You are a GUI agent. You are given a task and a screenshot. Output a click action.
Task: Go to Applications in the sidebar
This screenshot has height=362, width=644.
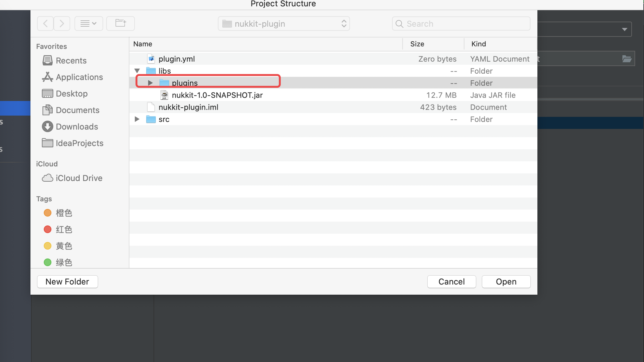79,77
